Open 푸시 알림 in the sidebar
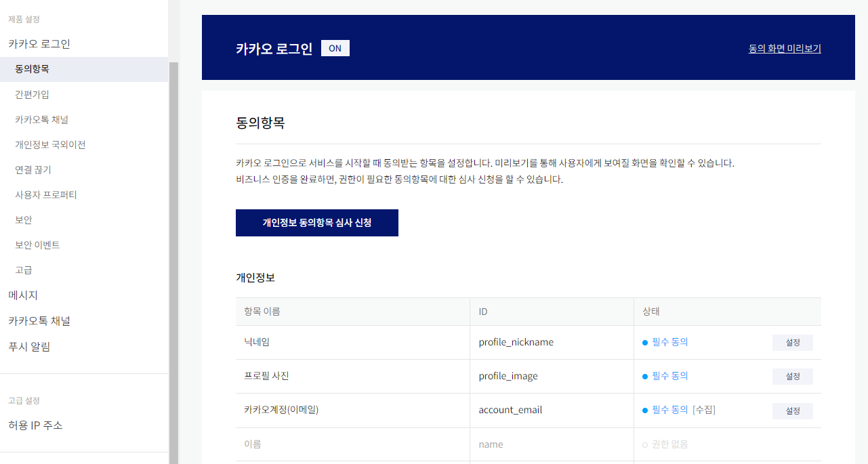 [29, 347]
